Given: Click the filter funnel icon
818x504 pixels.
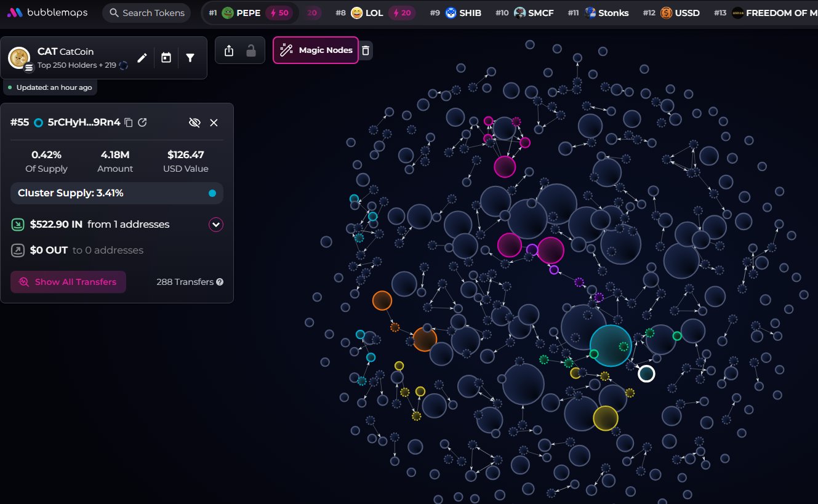Looking at the screenshot, I should (190, 58).
